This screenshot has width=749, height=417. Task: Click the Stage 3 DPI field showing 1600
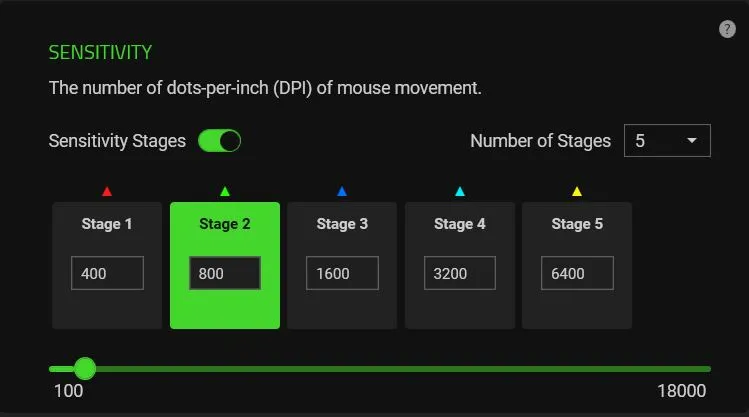point(342,273)
